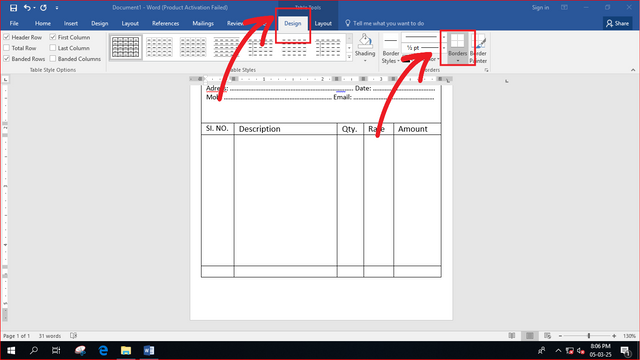Open Windows taskbar search
Image resolution: width=640 pixels, height=360 pixels.
click(x=34, y=351)
